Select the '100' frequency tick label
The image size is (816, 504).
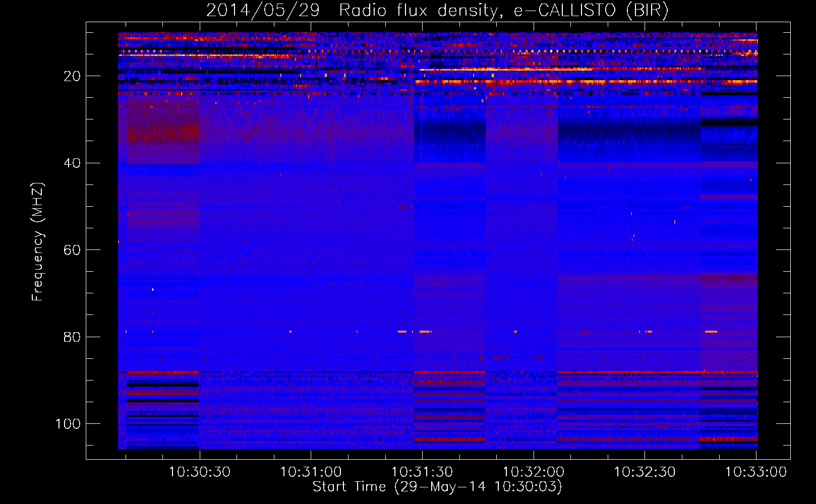68,424
